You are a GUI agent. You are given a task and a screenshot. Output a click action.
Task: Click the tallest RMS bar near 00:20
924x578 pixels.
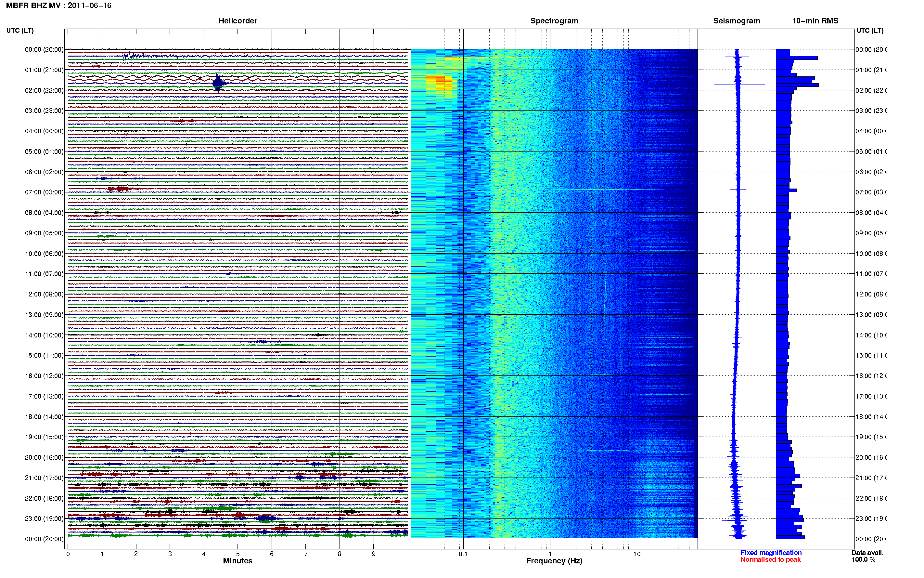click(797, 58)
